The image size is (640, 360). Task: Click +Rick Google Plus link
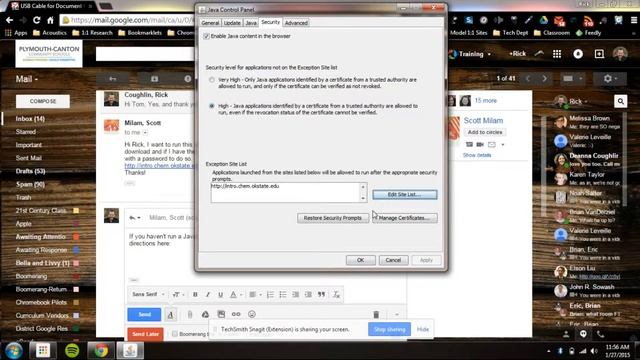click(x=517, y=54)
